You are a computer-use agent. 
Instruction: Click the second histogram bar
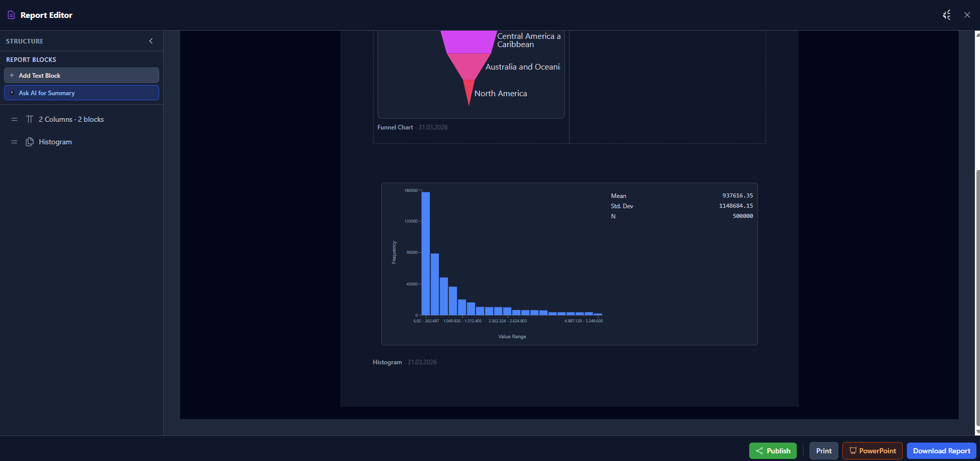point(434,284)
